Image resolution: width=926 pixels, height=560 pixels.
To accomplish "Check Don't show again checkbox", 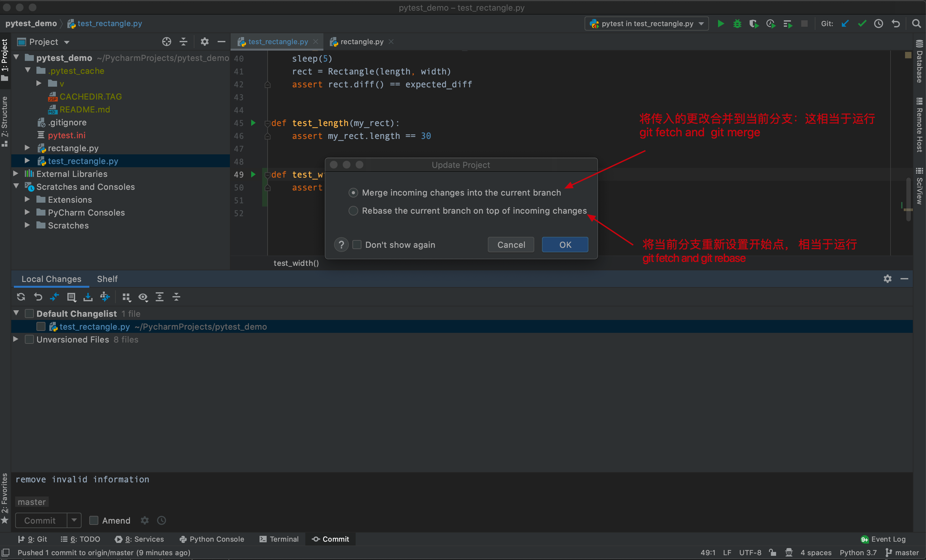I will [x=357, y=245].
